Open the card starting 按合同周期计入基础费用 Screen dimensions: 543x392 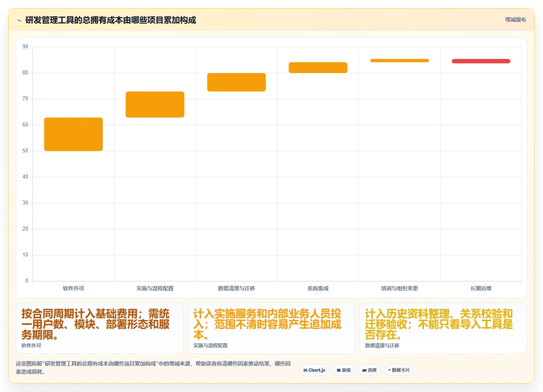[x=100, y=328]
